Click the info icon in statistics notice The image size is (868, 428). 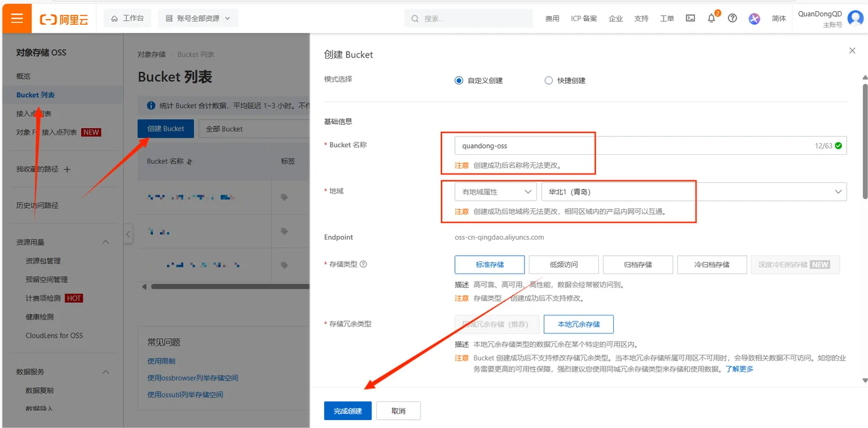(x=151, y=106)
